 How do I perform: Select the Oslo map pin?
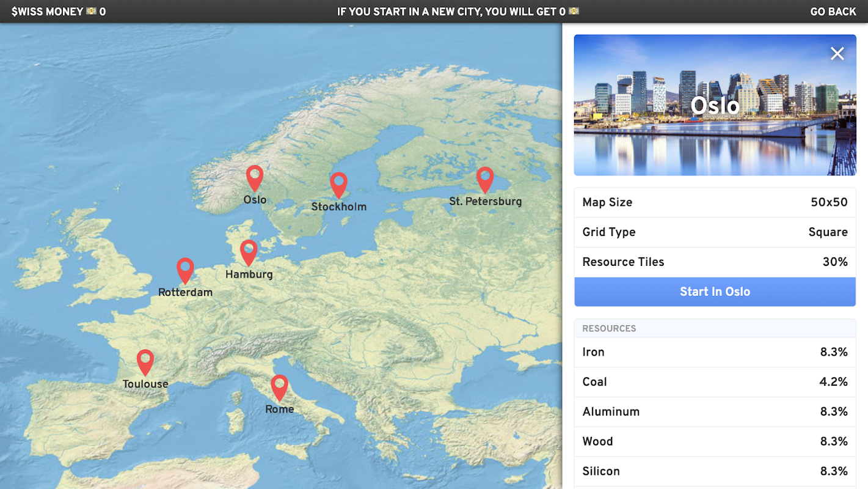pos(255,178)
